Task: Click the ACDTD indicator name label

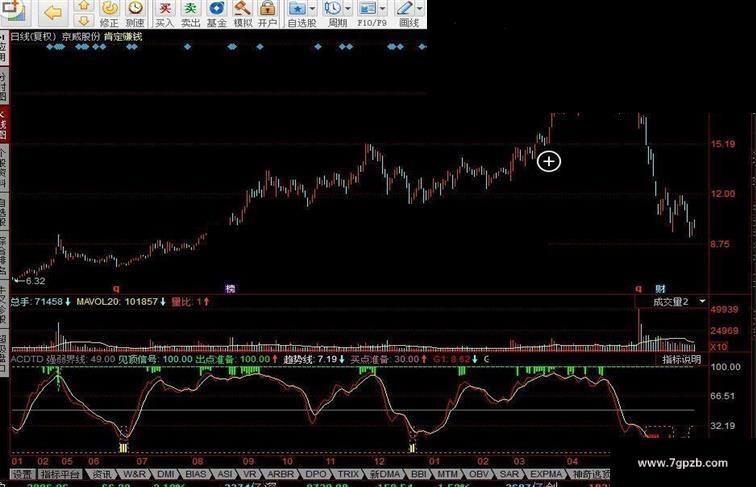Action: click(27, 359)
